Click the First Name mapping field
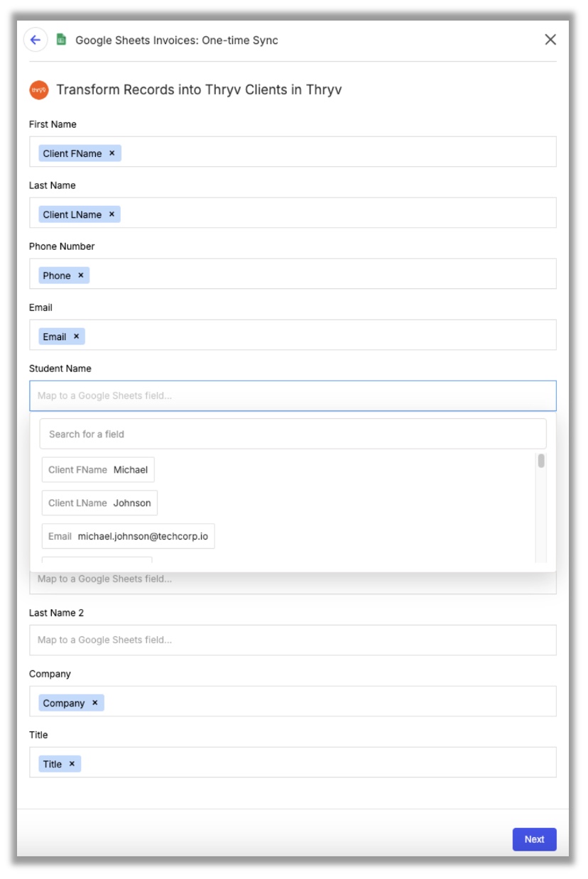The width and height of the screenshot is (588, 879). coord(293,152)
